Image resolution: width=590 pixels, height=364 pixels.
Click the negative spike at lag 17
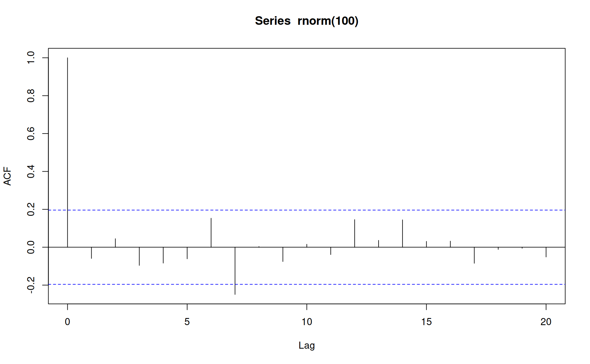474,255
